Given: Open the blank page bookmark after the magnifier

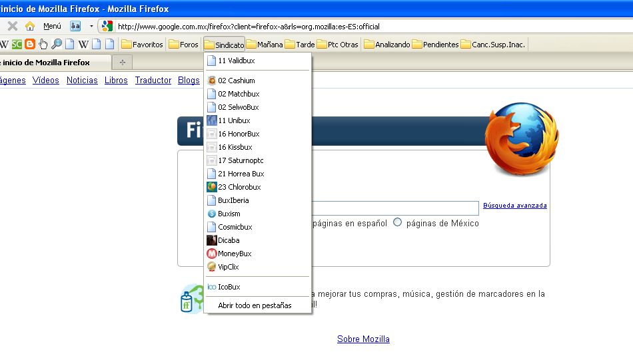Looking at the screenshot, I should [x=70, y=45].
